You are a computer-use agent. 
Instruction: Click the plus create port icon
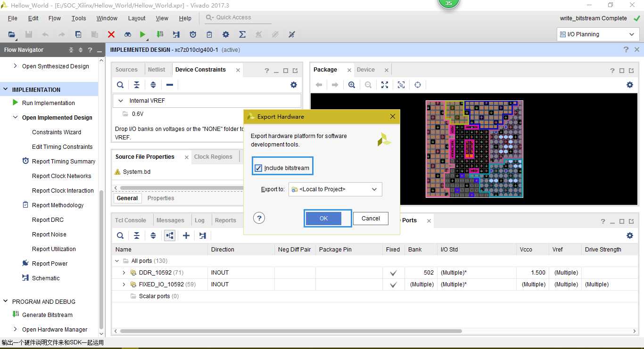(186, 235)
